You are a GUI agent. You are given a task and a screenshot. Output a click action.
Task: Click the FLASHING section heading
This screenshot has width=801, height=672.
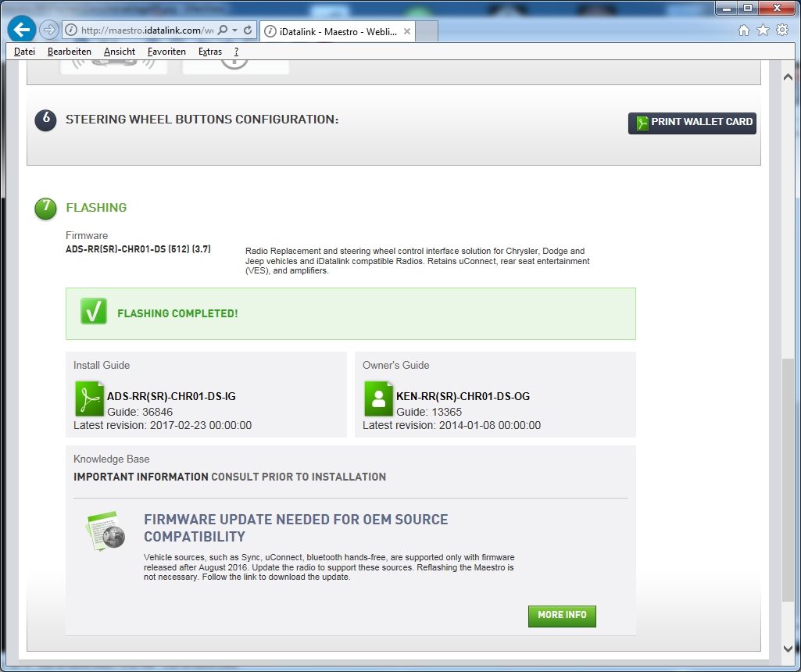96,207
